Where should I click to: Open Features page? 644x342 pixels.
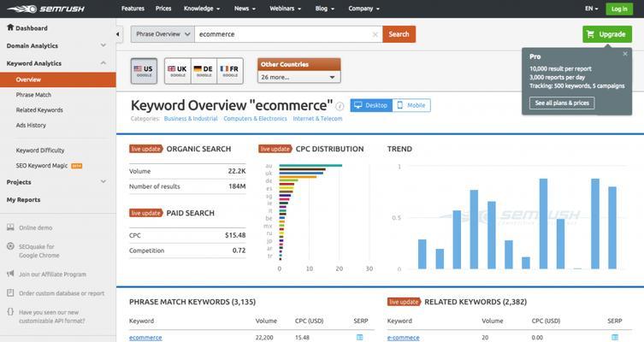pos(133,9)
